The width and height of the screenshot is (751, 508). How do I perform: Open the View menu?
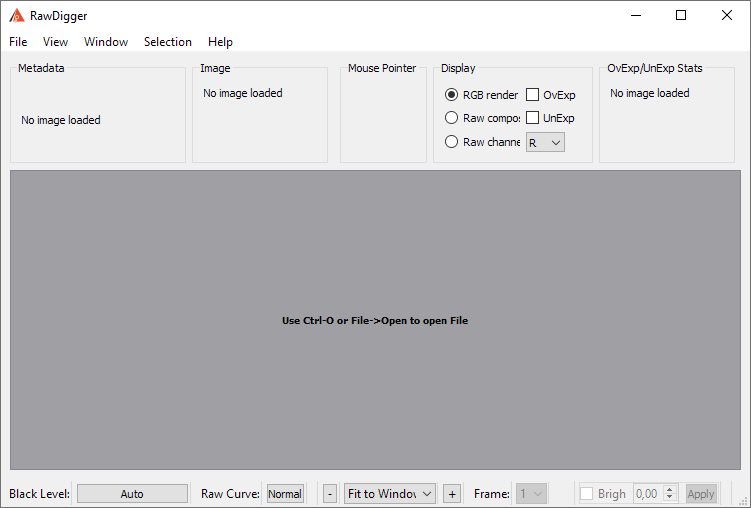pyautogui.click(x=56, y=42)
